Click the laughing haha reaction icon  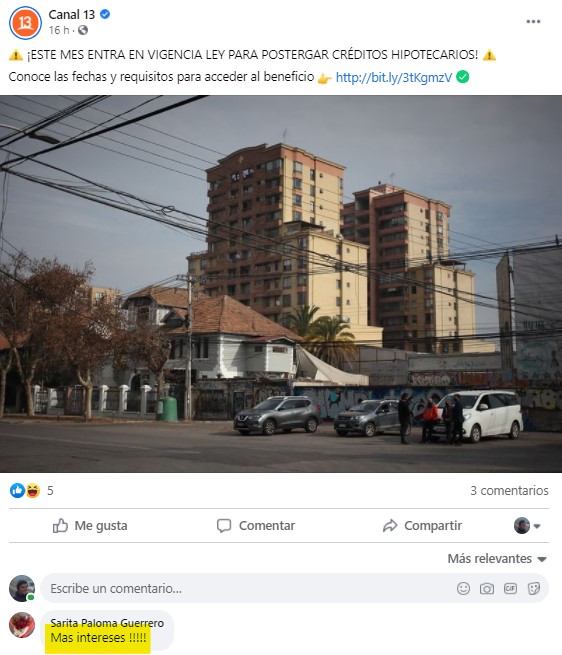click(x=33, y=490)
